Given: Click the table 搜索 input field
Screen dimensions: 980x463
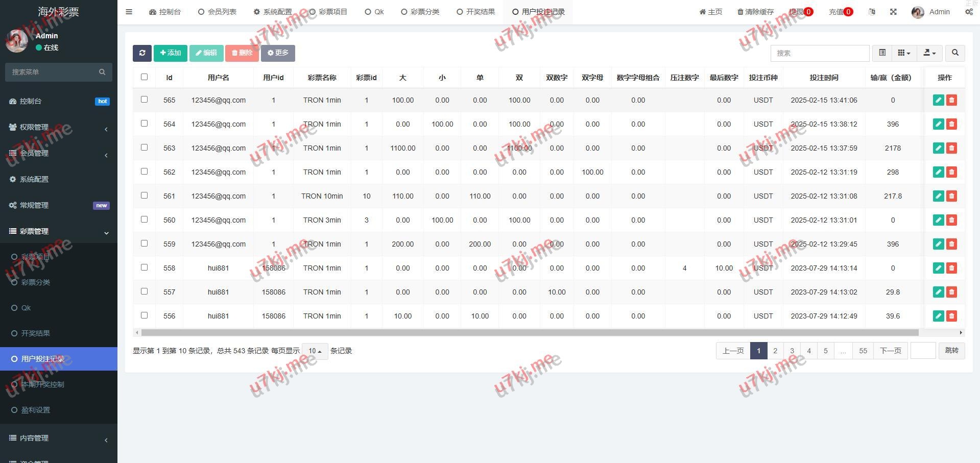Looking at the screenshot, I should (x=819, y=53).
